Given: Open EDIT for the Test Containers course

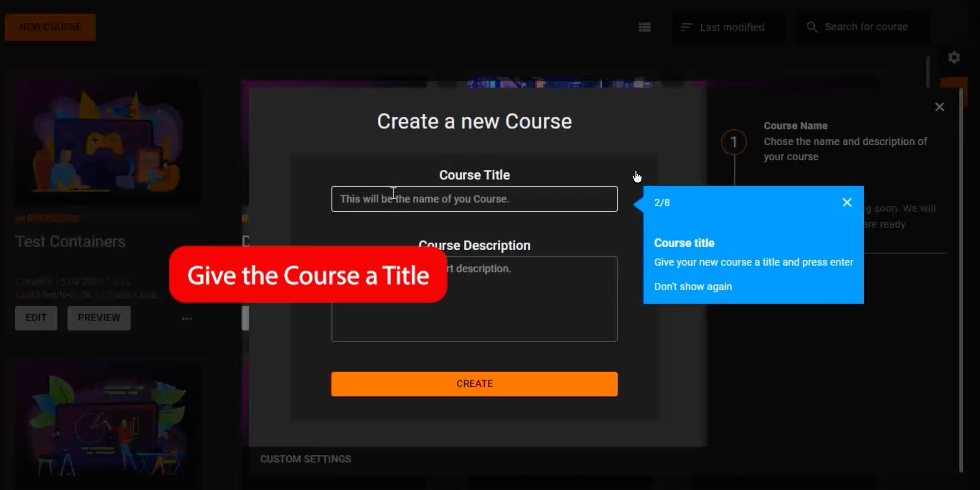Looking at the screenshot, I should click(x=36, y=318).
